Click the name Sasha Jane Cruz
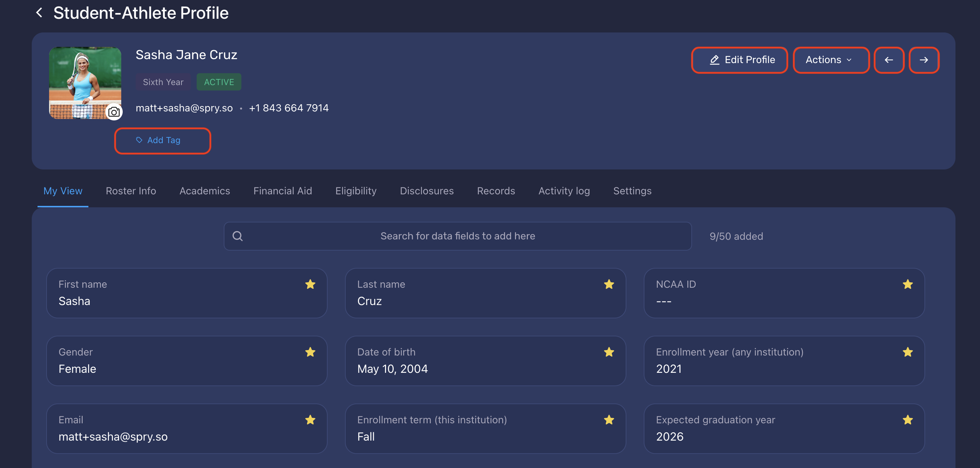980x468 pixels. coord(187,55)
